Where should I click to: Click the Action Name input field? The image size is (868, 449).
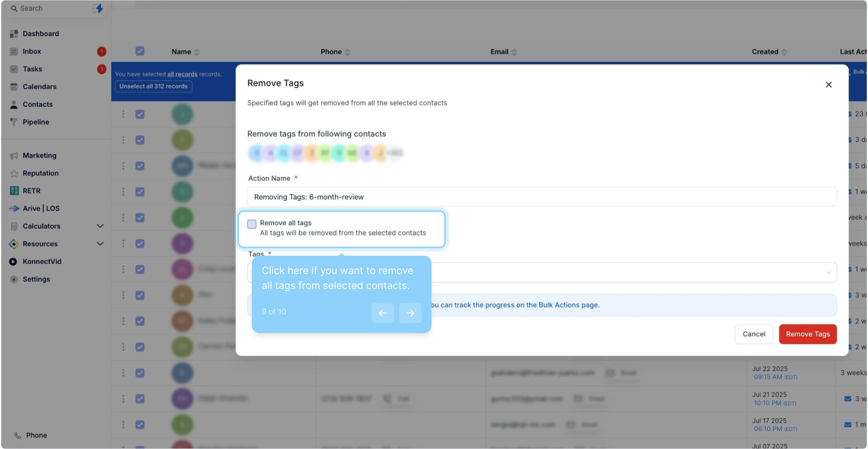point(541,197)
